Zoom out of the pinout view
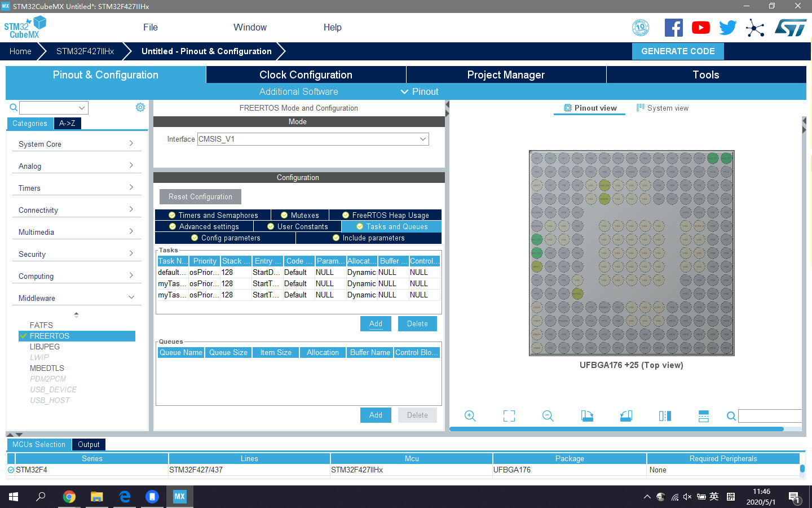This screenshot has width=812, height=508. click(x=548, y=416)
